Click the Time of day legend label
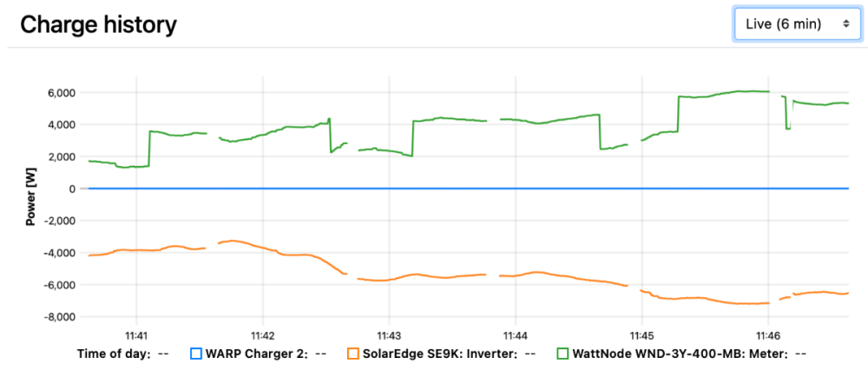The image size is (868, 371). [x=113, y=354]
